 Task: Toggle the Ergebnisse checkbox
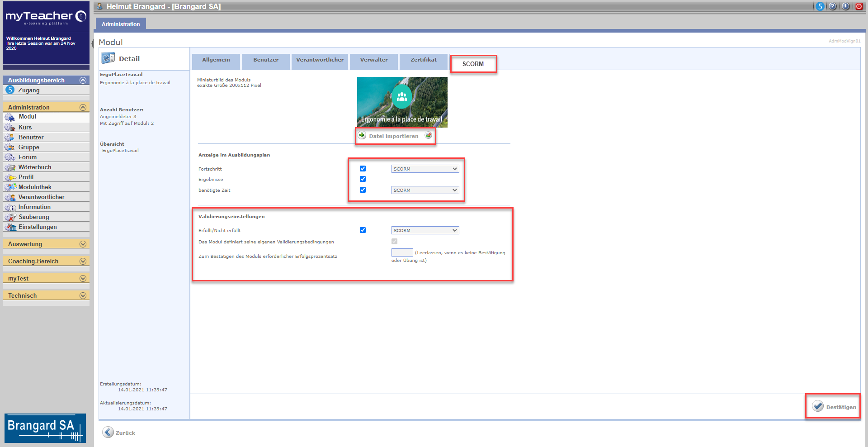click(363, 179)
